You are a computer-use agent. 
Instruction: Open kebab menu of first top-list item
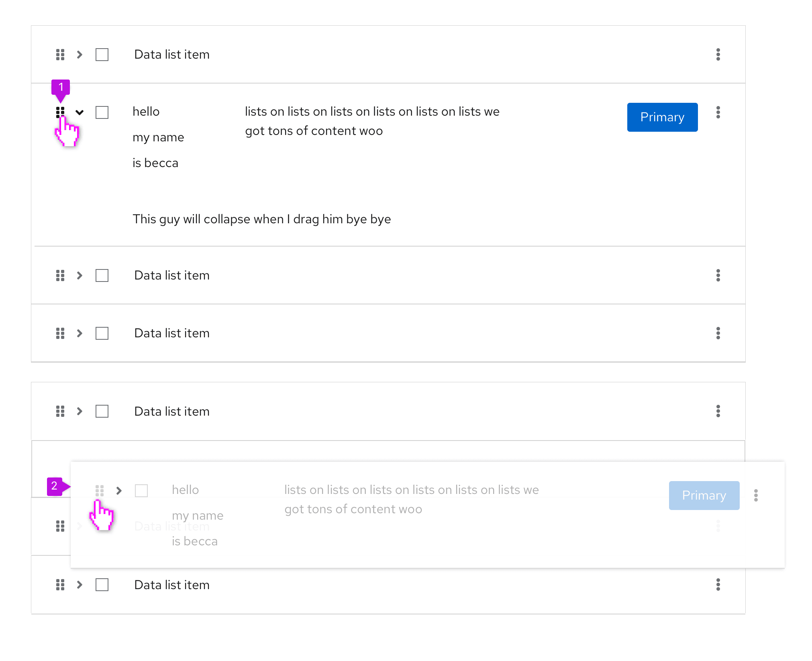tap(718, 55)
